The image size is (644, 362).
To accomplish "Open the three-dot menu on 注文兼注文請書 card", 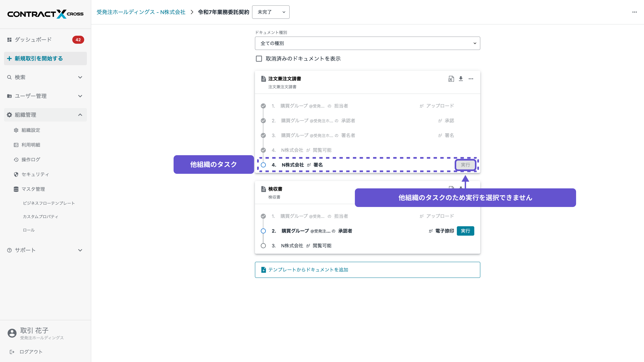I will coord(471,79).
